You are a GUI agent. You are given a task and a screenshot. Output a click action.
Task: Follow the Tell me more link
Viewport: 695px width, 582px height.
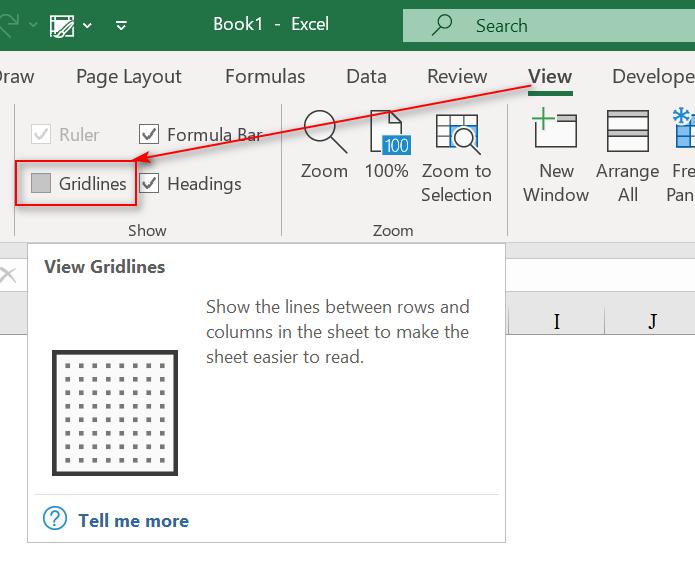click(x=133, y=521)
